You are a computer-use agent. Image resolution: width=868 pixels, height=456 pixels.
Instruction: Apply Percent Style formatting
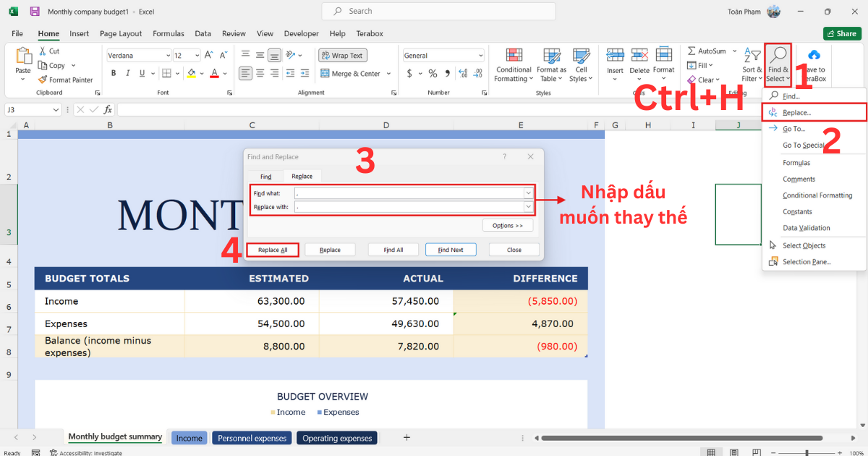coord(432,73)
